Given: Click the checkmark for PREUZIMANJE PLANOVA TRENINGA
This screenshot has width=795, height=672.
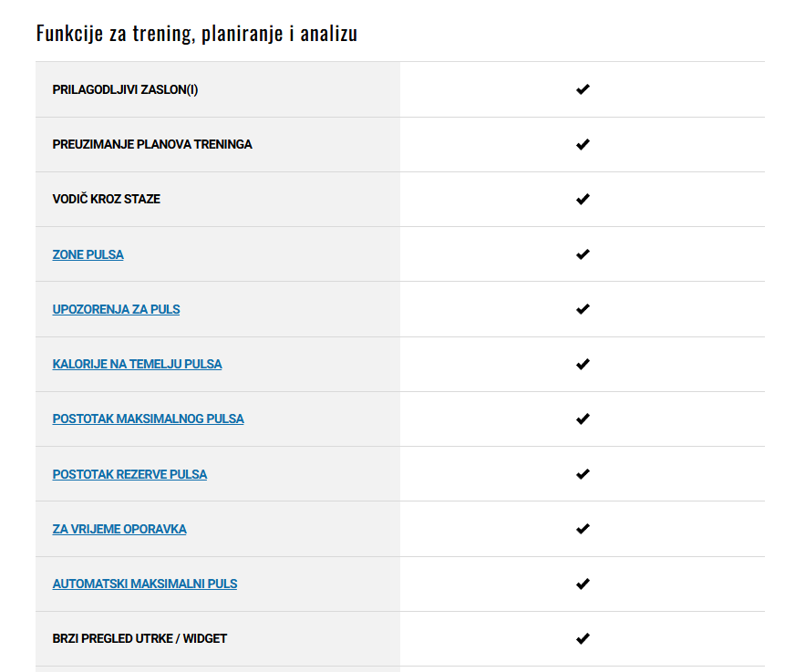Looking at the screenshot, I should pos(583,145).
